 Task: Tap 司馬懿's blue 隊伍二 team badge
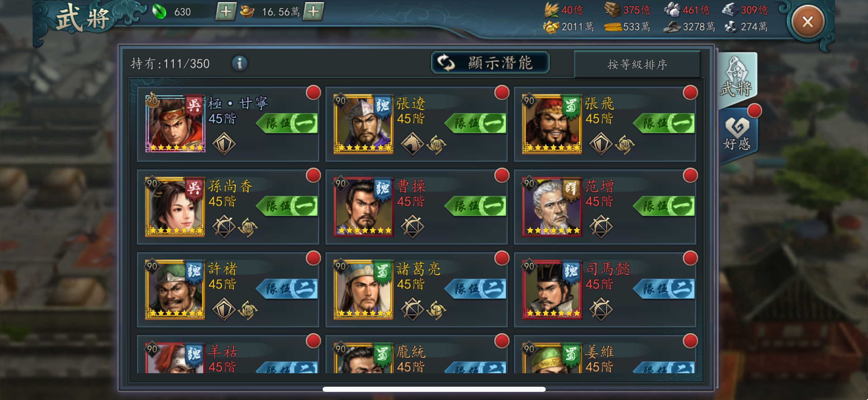(x=664, y=288)
